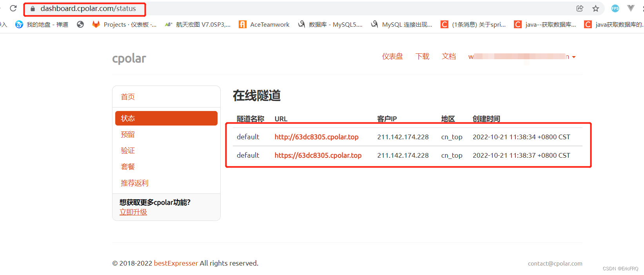Click the 地区 column header

[x=448, y=119]
